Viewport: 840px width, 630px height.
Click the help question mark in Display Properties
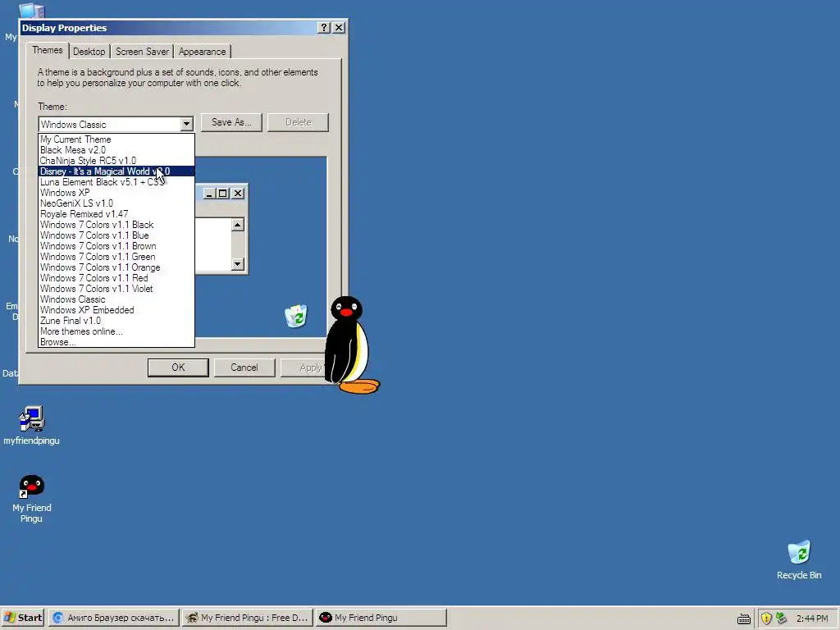tap(323, 28)
